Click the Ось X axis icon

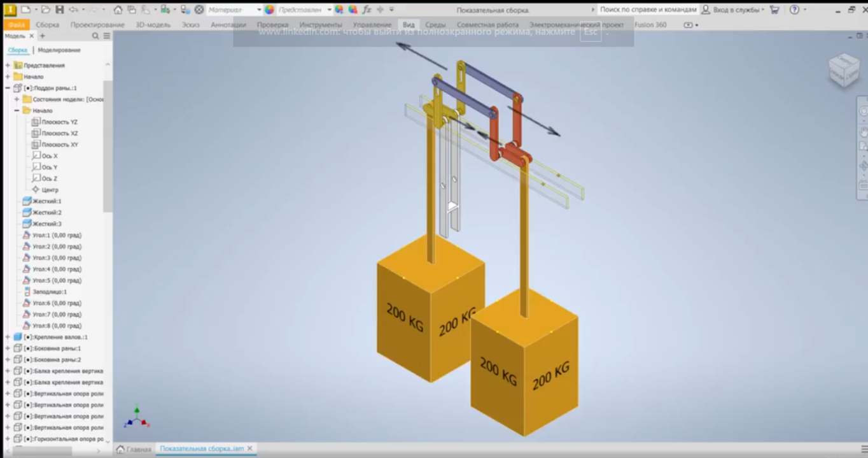pyautogui.click(x=36, y=155)
